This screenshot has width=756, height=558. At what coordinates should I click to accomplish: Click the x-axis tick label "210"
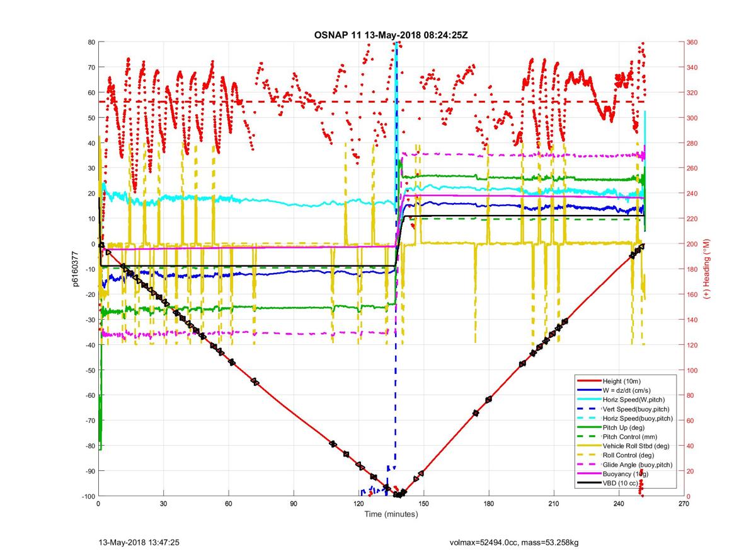[554, 504]
